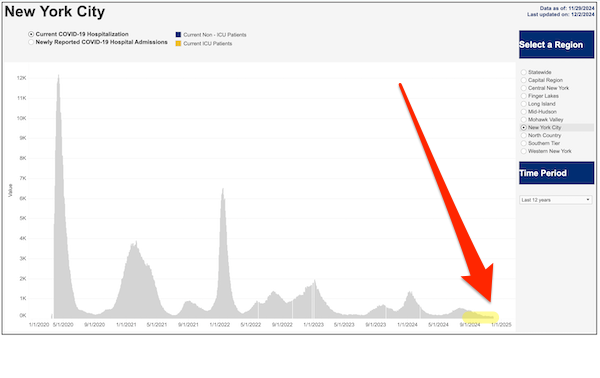
Task: Select Western New York region
Action: point(523,151)
